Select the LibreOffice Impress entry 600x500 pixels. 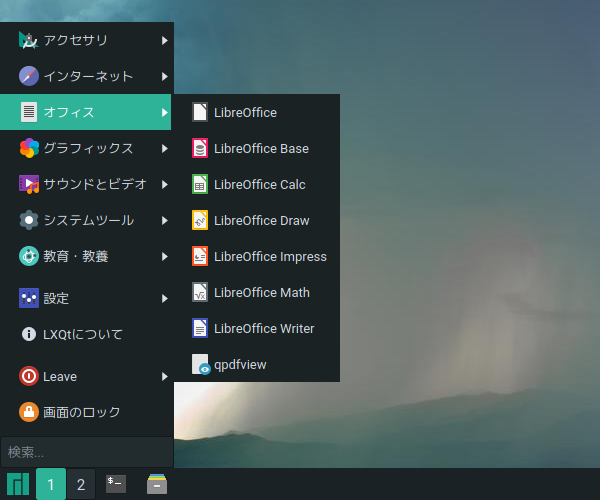pyautogui.click(x=257, y=256)
